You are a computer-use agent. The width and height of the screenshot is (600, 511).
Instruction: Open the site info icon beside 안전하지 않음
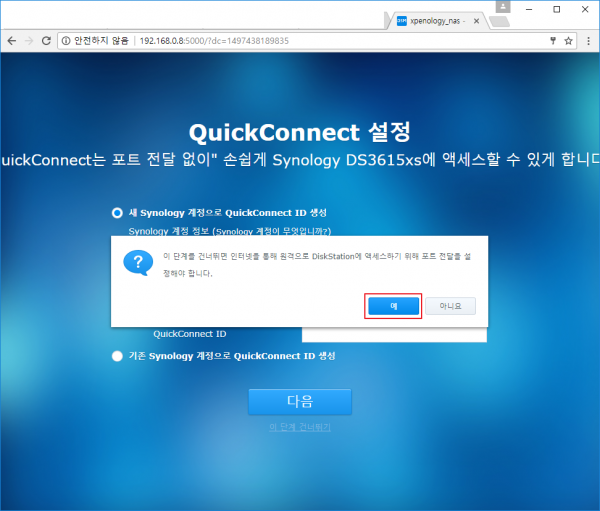tap(66, 41)
